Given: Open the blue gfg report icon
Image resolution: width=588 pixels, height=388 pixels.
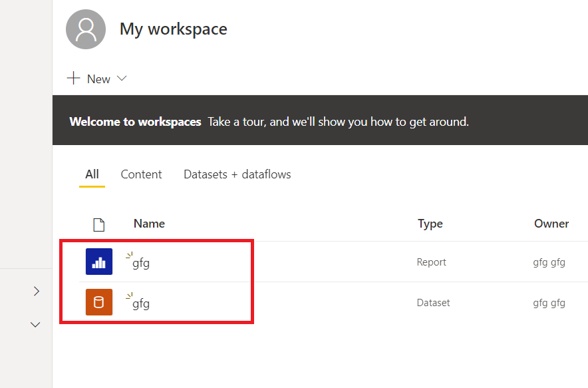Looking at the screenshot, I should click(99, 262).
